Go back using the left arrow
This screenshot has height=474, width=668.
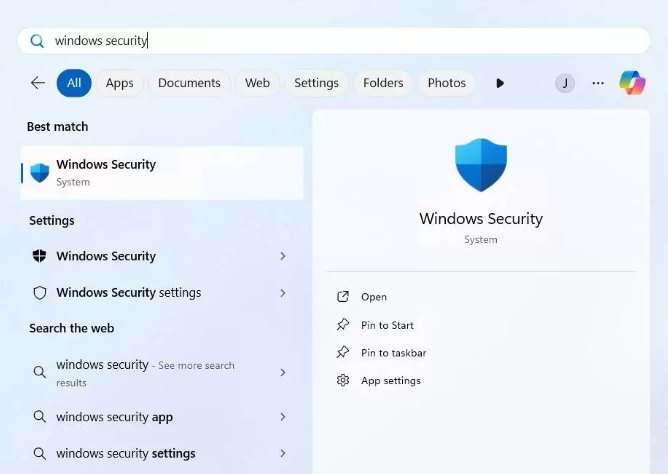(x=38, y=83)
